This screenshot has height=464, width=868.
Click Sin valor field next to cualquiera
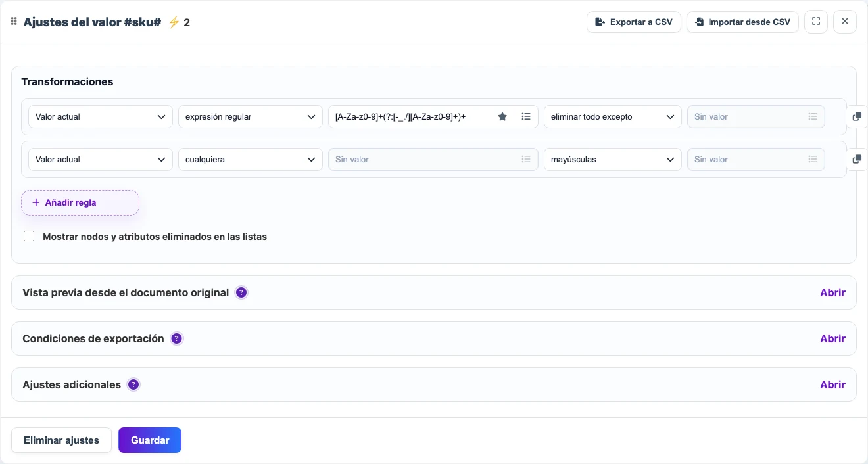coord(433,159)
